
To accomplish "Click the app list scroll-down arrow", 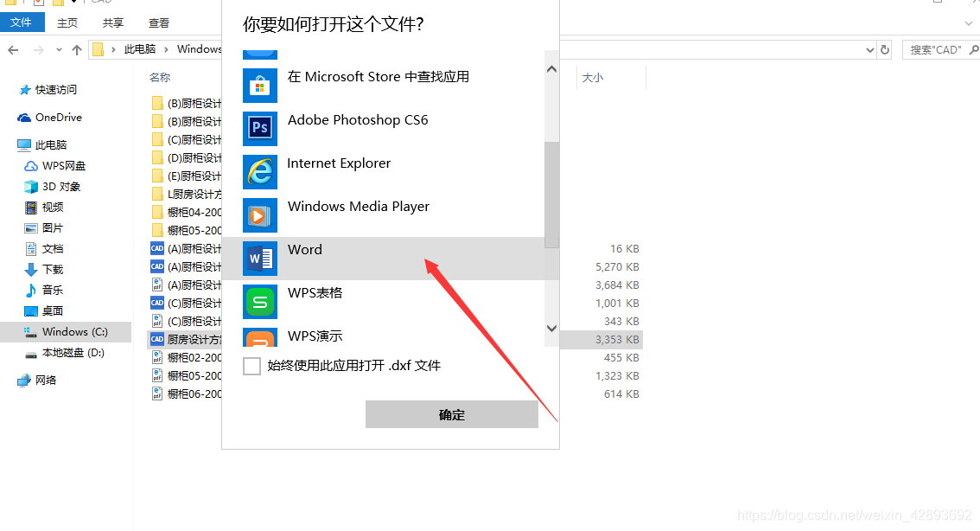I will 551,329.
